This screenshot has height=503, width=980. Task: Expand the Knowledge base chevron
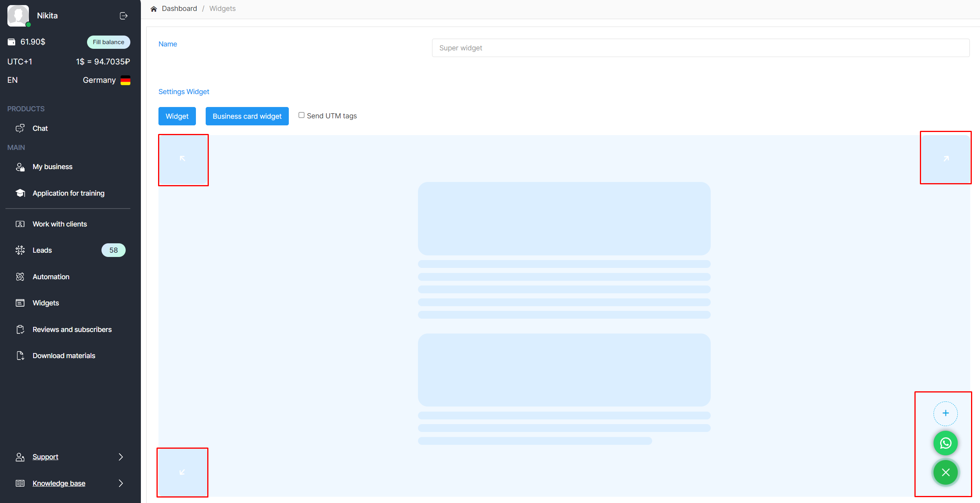[x=121, y=483]
